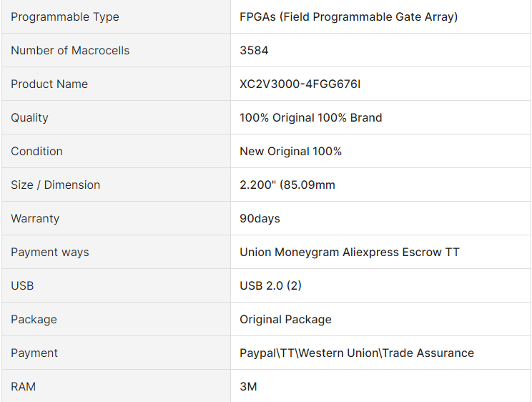Viewport: 532px width, 402px height.
Task: Click Paypal\TT\Western Union\Trade Assurance text
Action: (x=357, y=353)
